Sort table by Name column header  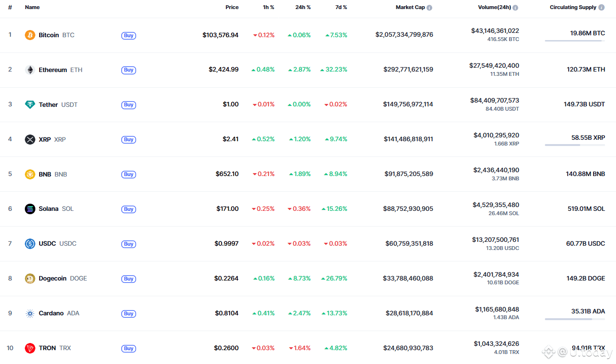point(32,8)
